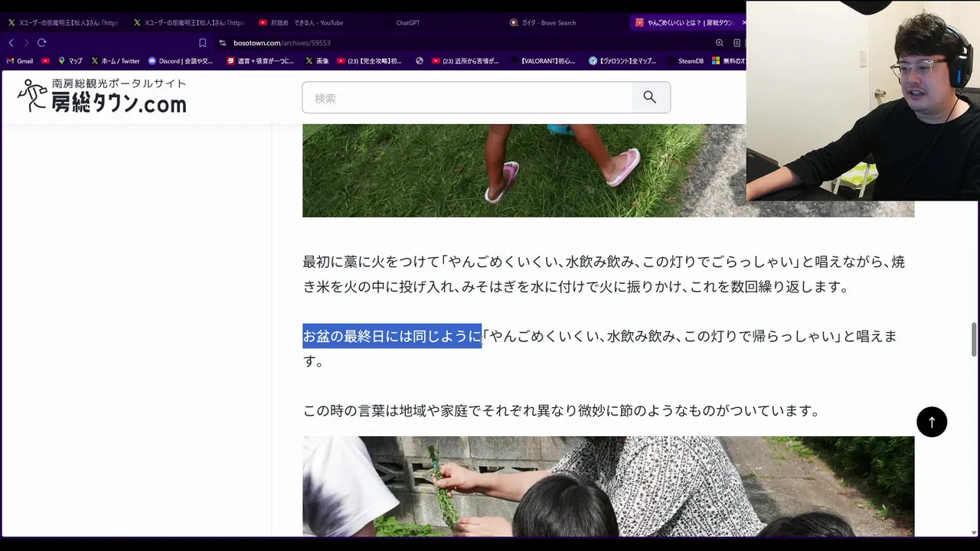
Task: Open the 【VALORANT】初心 bookmark
Action: [x=542, y=60]
